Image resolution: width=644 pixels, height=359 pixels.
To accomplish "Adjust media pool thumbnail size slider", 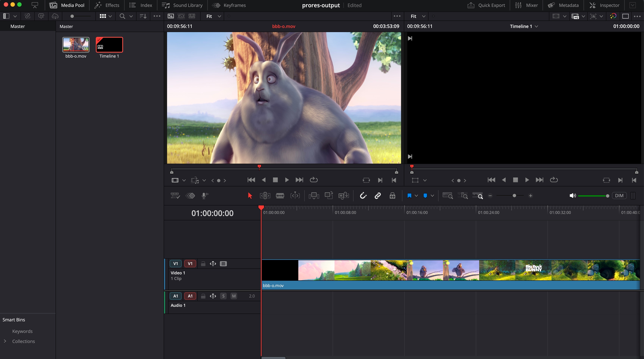I will 72,16.
